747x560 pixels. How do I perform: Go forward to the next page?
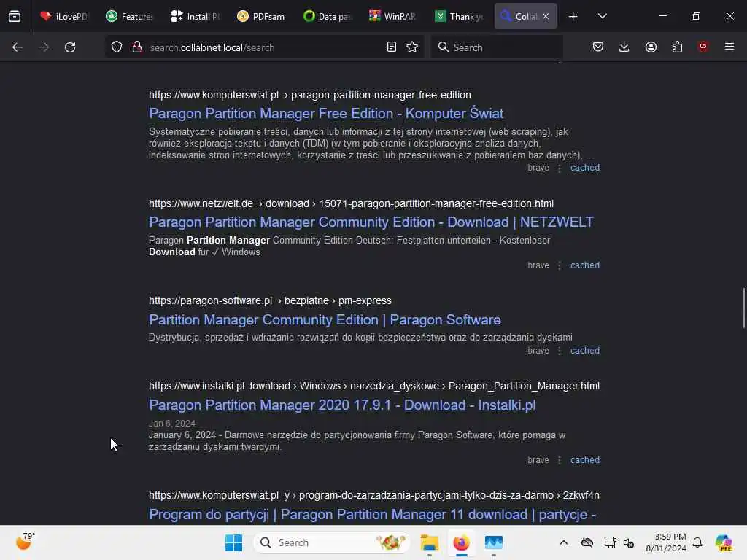click(44, 47)
